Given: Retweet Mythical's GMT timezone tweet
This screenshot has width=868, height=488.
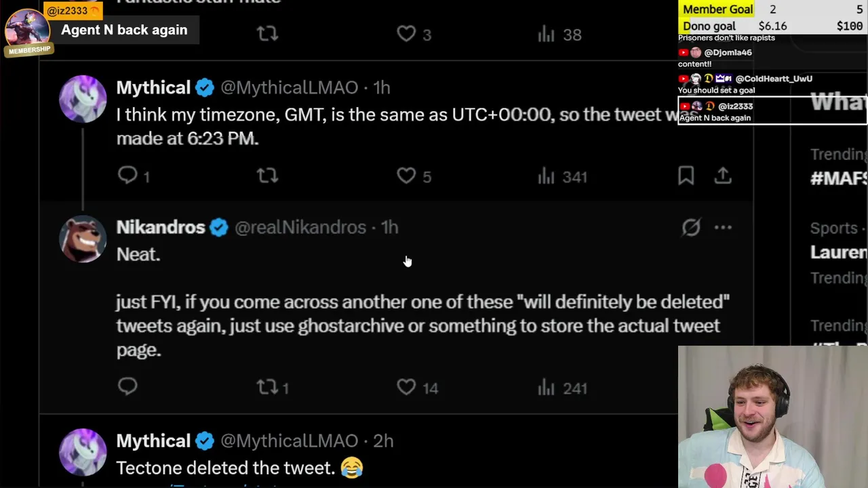Looking at the screenshot, I should (x=267, y=176).
